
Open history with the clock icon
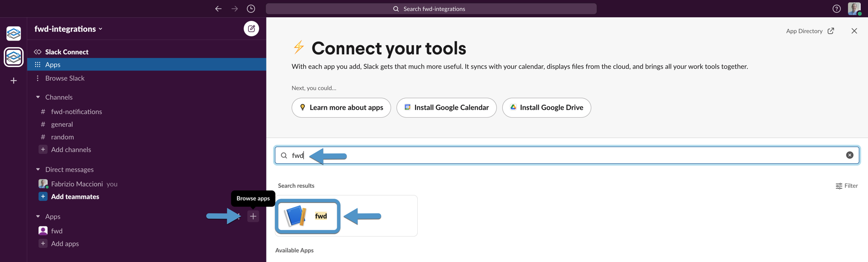pos(251,9)
